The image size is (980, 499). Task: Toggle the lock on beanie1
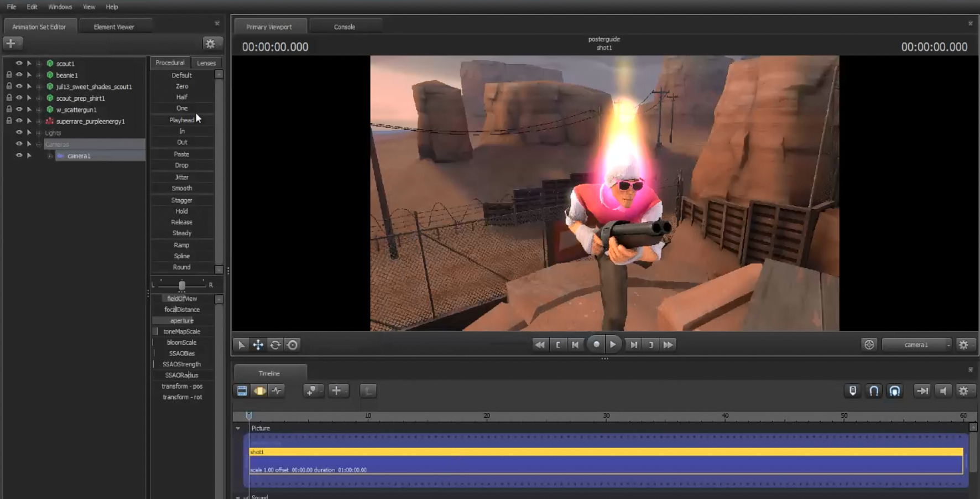tap(9, 75)
